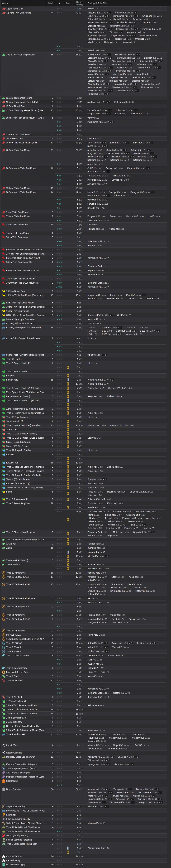The image size is (171, 868).
Task: Click the Type 93 SONAR icon
Action: point(4,643)
